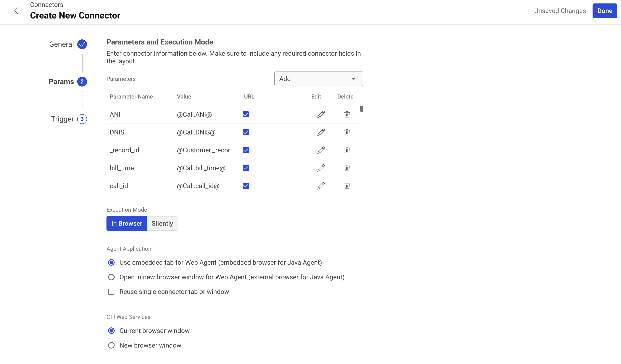Select New browser window radio
621x364 pixels.
pyautogui.click(x=111, y=346)
